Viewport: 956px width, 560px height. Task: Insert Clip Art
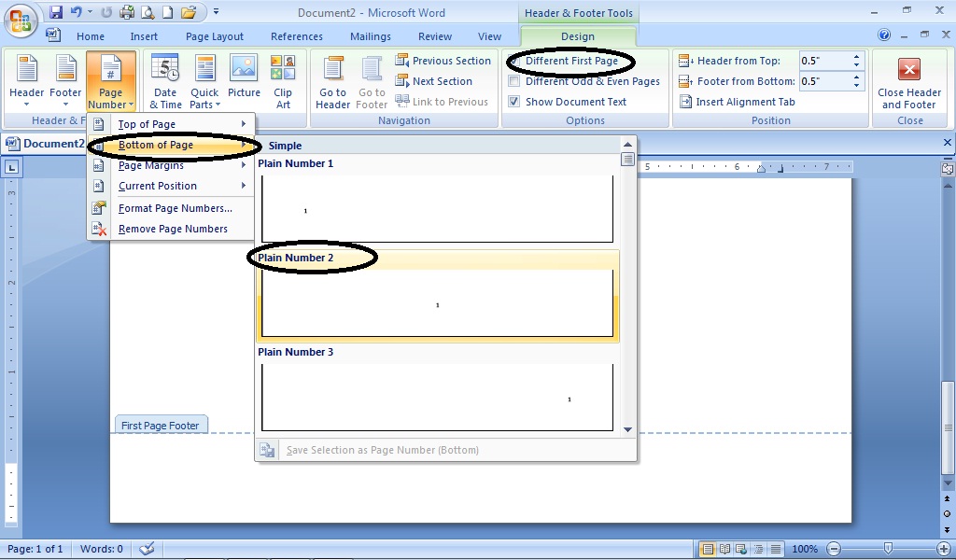(283, 81)
